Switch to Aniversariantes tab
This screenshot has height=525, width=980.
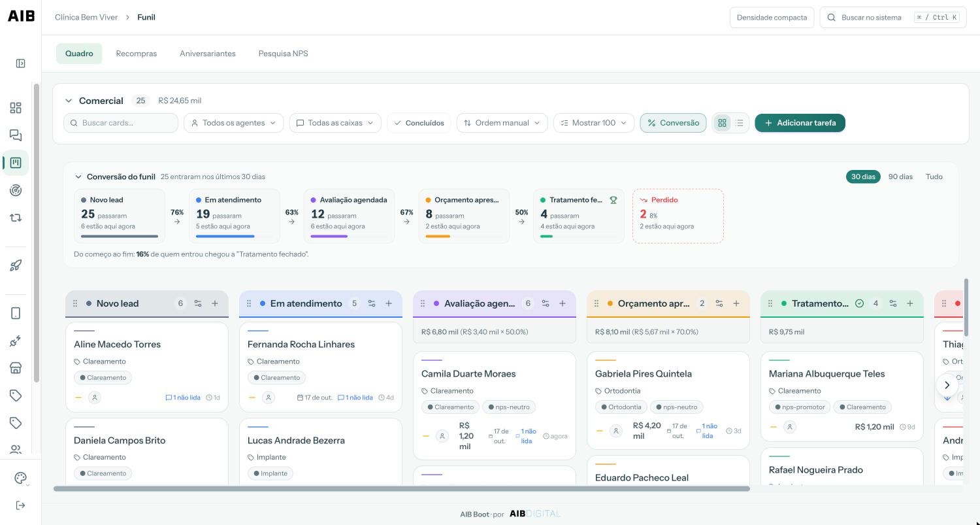[x=208, y=54]
